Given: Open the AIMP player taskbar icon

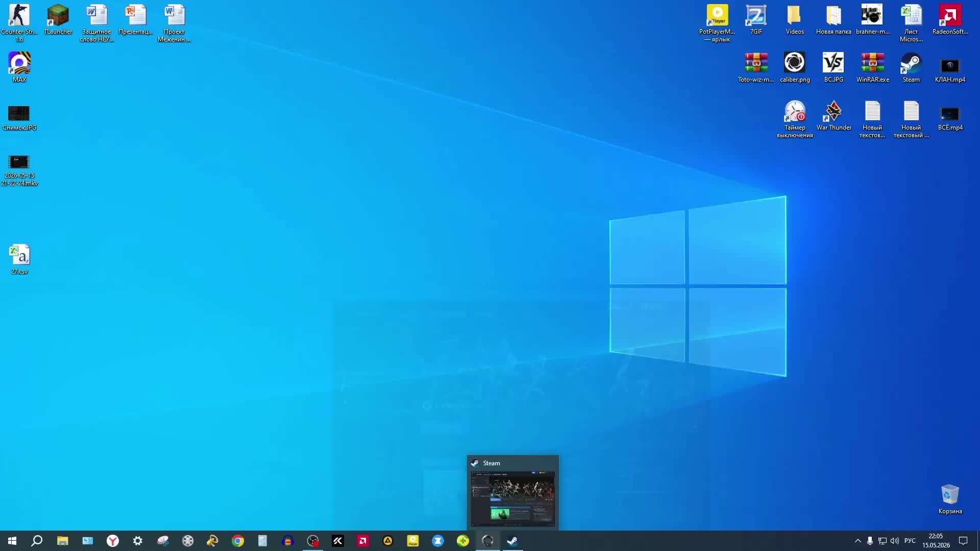Looking at the screenshot, I should pos(388,541).
